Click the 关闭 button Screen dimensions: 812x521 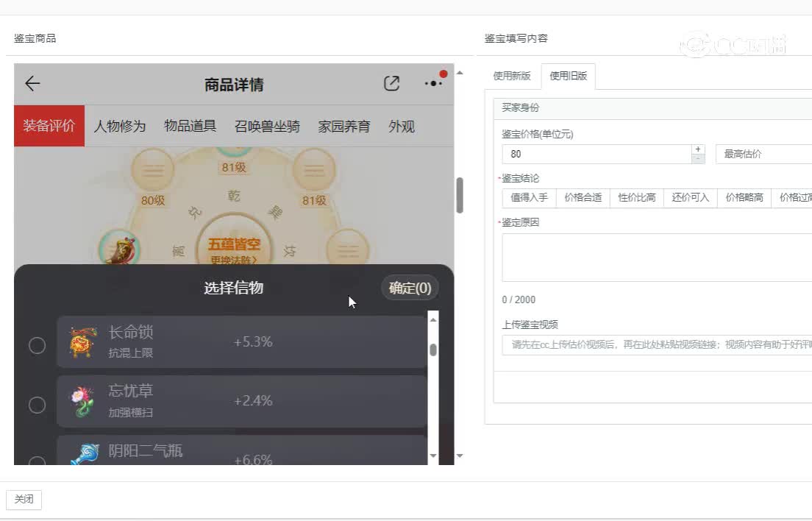[24, 499]
